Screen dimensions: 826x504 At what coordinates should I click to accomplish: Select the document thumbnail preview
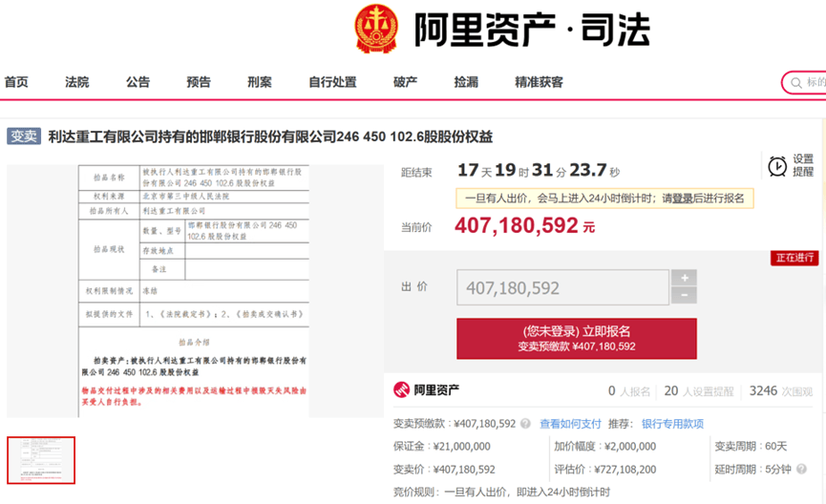(41, 460)
